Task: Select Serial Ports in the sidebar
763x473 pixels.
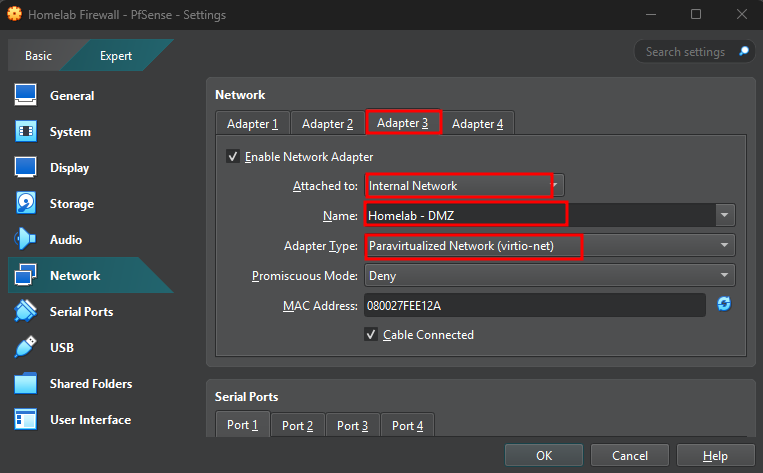Action: coord(81,311)
